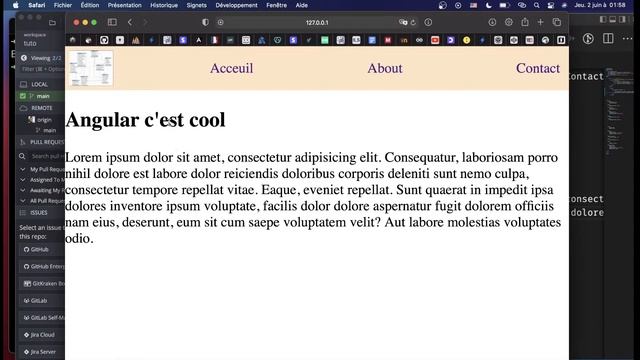This screenshot has width=640, height=360.
Task: Open the Développement menu
Action: pyautogui.click(x=236, y=5)
